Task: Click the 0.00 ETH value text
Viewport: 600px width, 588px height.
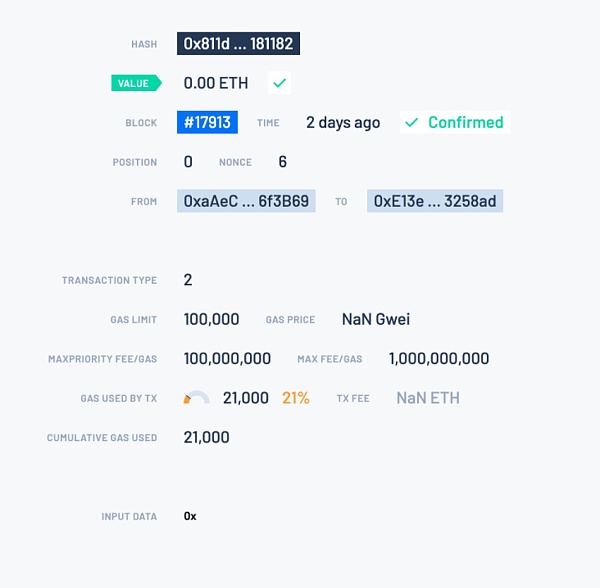Action: [216, 83]
